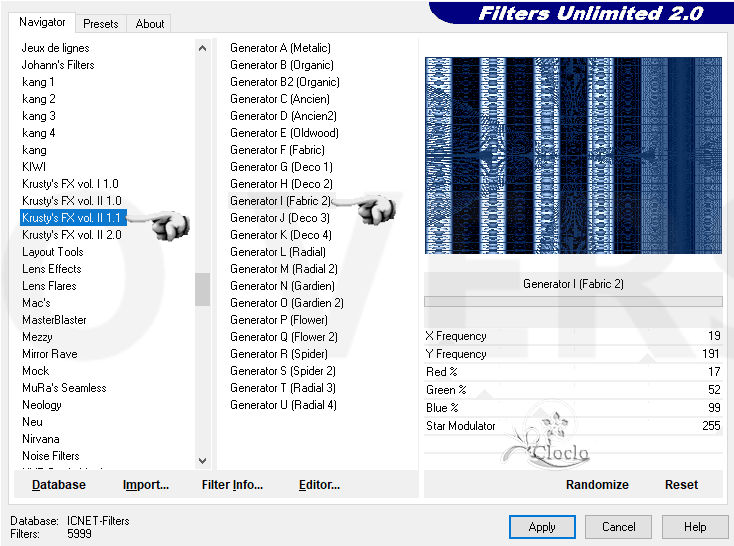Open the filter Editor...

319,485
